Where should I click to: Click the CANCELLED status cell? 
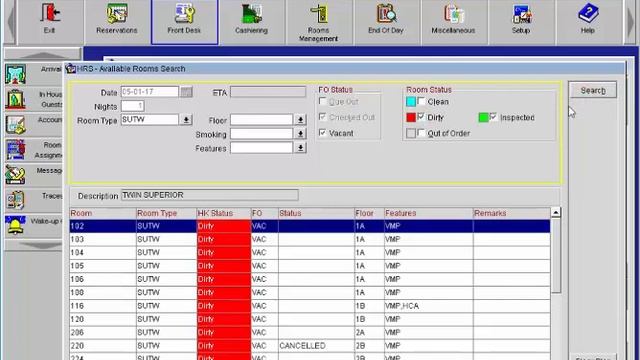(316, 346)
